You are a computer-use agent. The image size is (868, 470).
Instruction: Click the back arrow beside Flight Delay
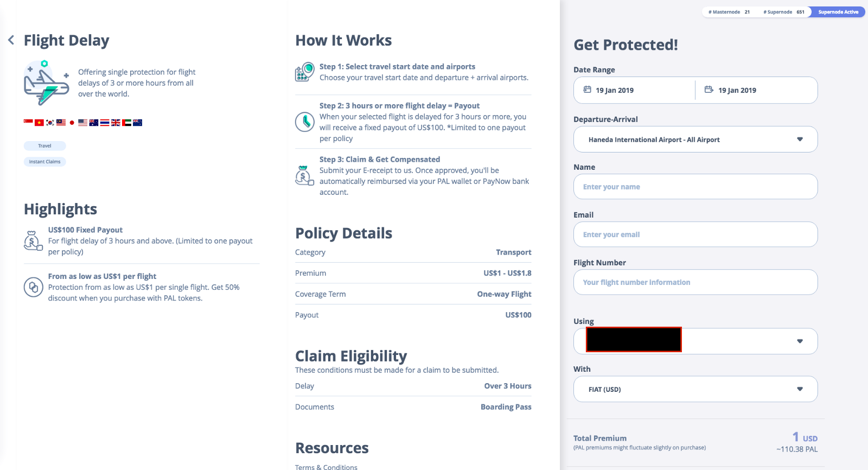coord(11,40)
